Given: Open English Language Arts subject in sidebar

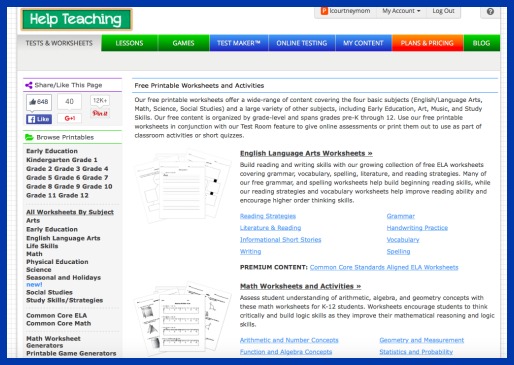Looking at the screenshot, I should click(63, 238).
